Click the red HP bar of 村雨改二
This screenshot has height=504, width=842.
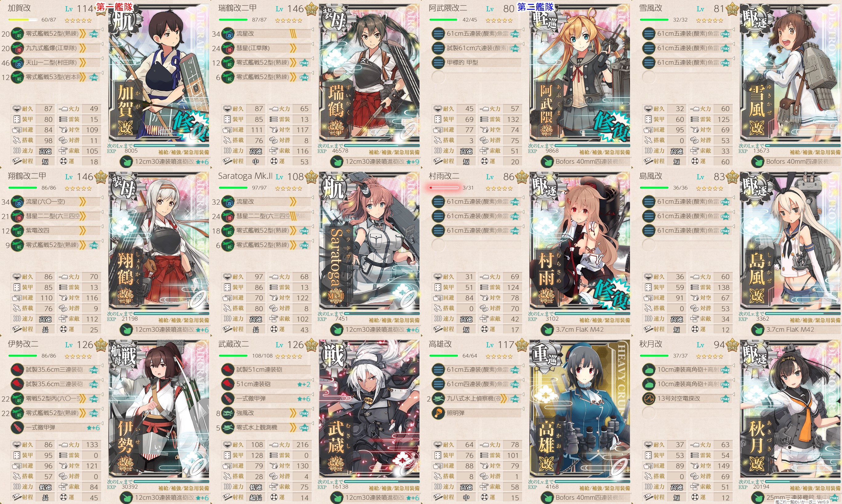pyautogui.click(x=444, y=187)
